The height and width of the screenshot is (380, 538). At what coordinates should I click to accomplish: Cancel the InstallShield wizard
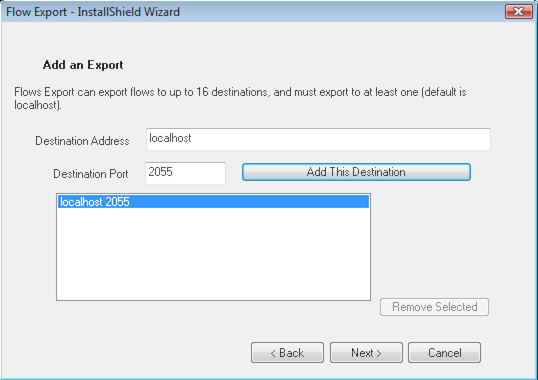(444, 352)
